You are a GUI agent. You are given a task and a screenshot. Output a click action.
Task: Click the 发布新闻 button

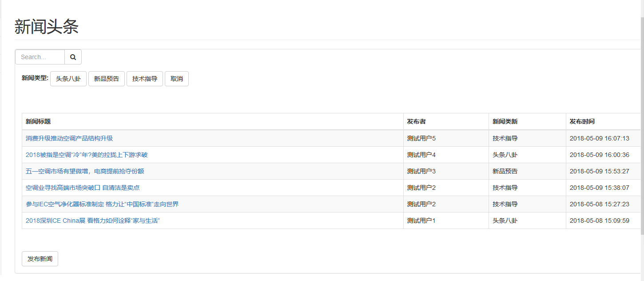click(40, 259)
